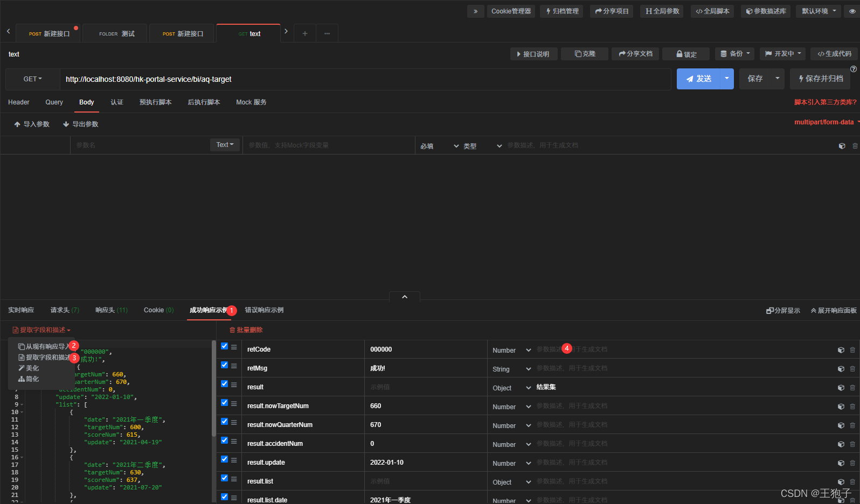Uncheck the result.update checkbox
Screen dimensions: 860x504
click(224, 459)
